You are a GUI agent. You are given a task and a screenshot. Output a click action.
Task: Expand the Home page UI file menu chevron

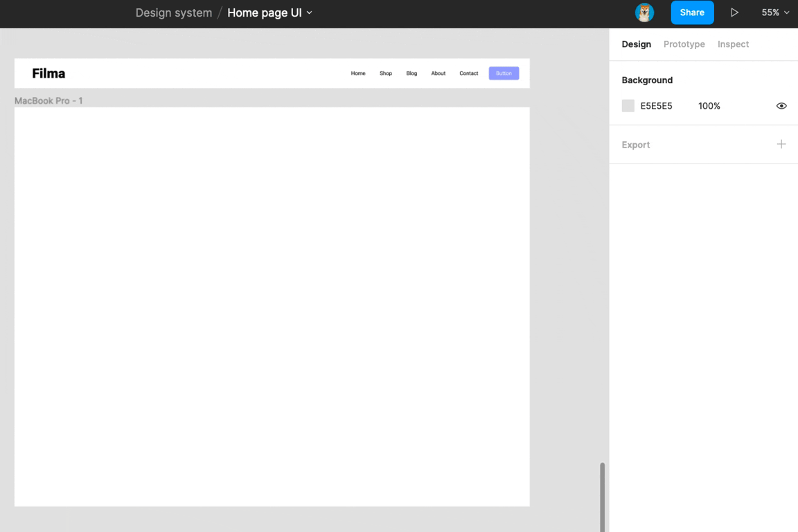click(x=310, y=13)
